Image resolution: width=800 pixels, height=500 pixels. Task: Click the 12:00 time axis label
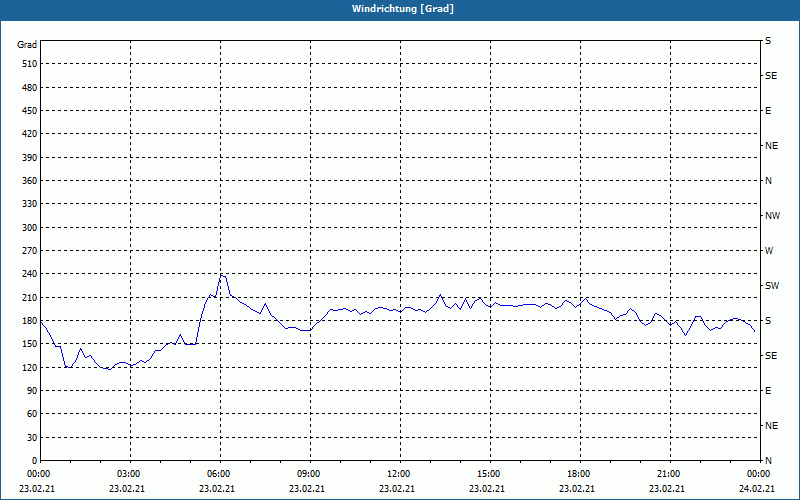coord(398,474)
